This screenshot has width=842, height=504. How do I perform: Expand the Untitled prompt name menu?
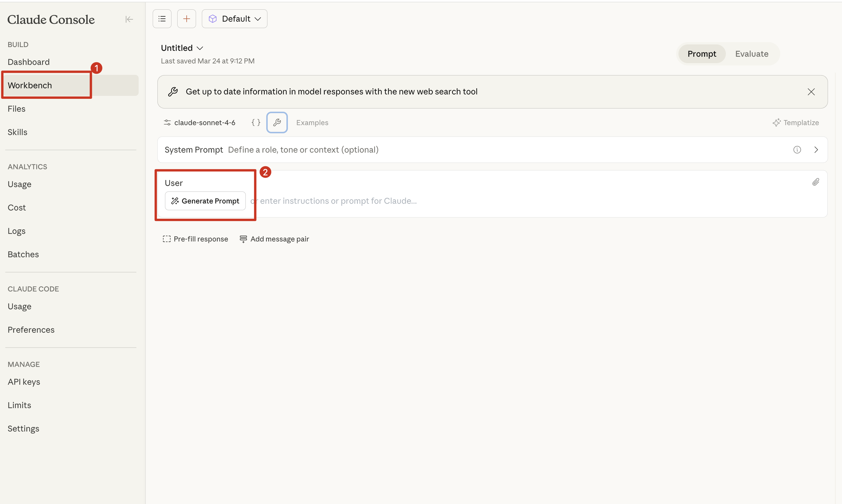pos(182,48)
